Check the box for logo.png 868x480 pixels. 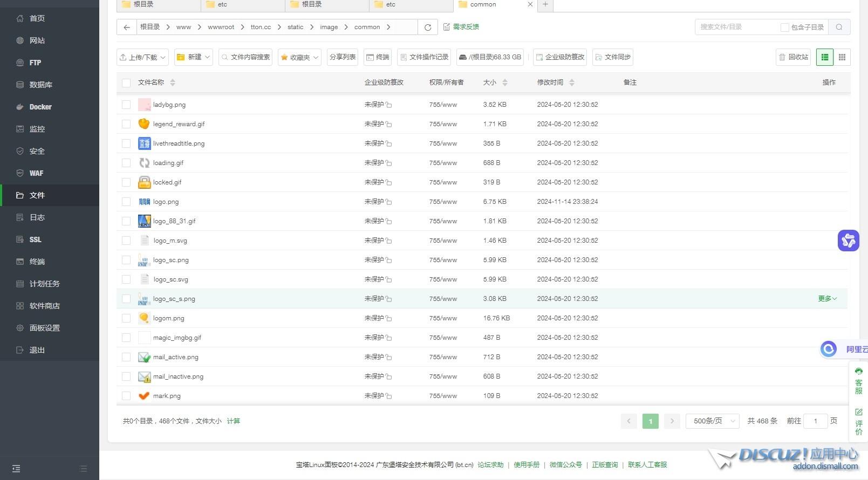tap(126, 202)
